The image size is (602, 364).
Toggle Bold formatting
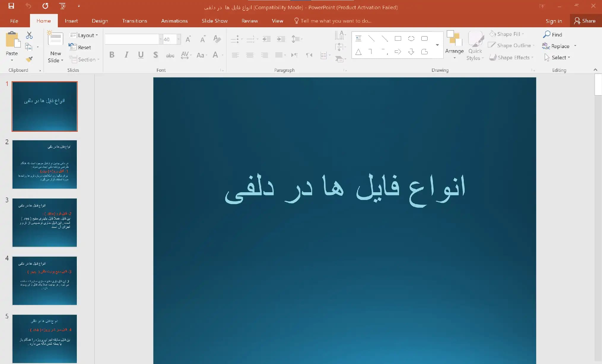112,55
